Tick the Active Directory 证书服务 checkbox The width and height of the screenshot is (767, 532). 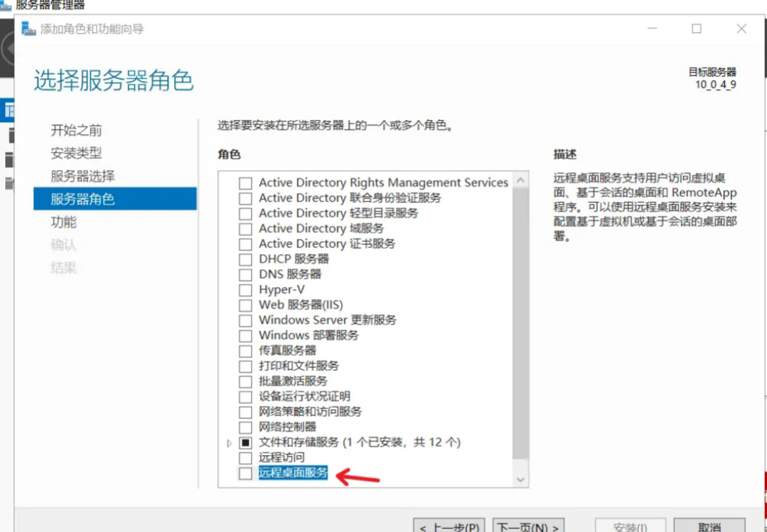coord(245,244)
